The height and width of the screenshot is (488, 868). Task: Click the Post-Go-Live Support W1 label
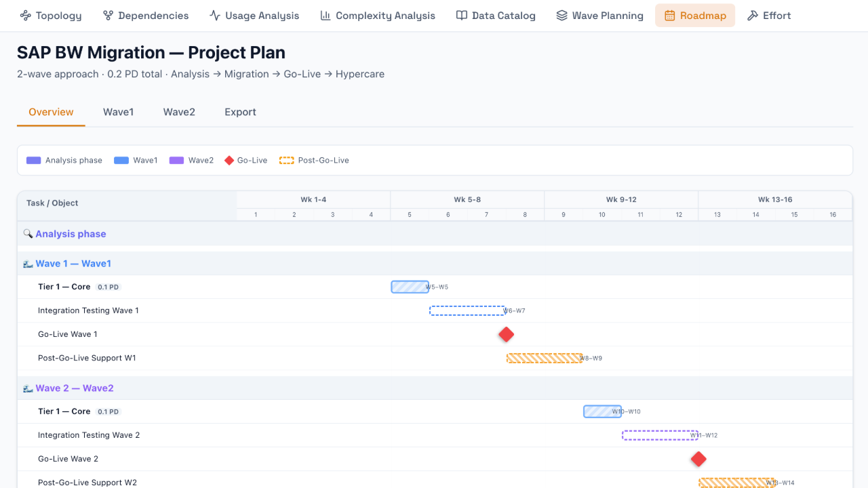coord(87,358)
